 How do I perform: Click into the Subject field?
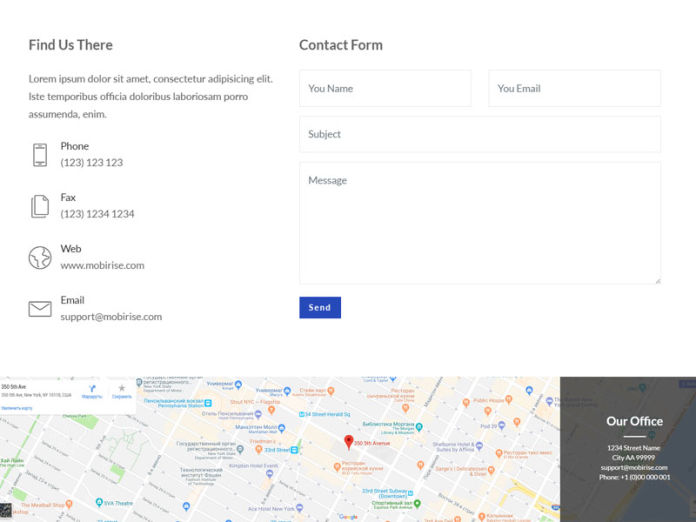[x=480, y=135]
